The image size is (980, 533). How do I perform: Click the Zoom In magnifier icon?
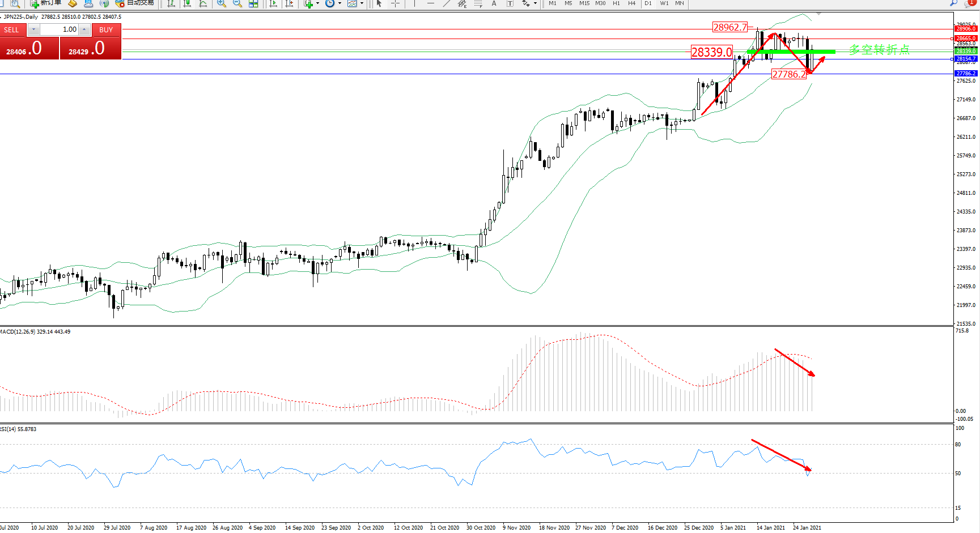click(x=221, y=3)
